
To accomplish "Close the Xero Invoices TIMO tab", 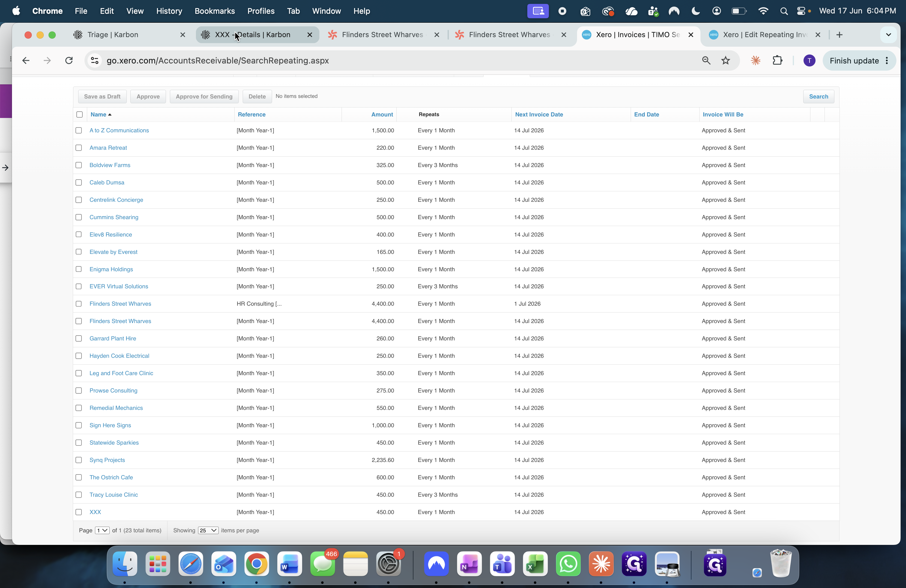I will pyautogui.click(x=691, y=35).
